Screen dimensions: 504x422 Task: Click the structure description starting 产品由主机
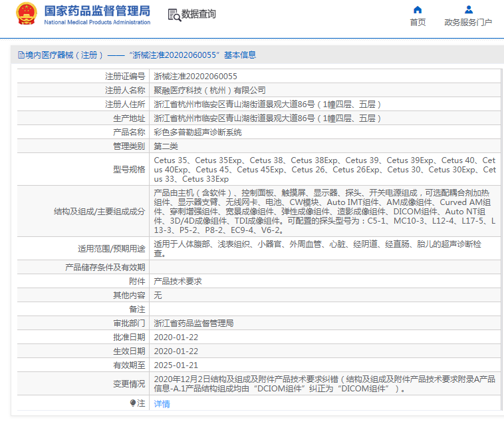pos(324,212)
